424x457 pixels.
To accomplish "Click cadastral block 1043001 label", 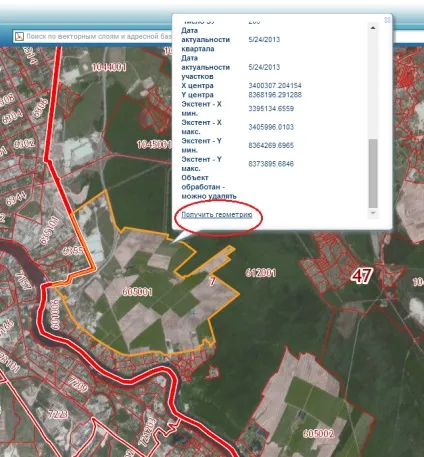I will 154,144.
